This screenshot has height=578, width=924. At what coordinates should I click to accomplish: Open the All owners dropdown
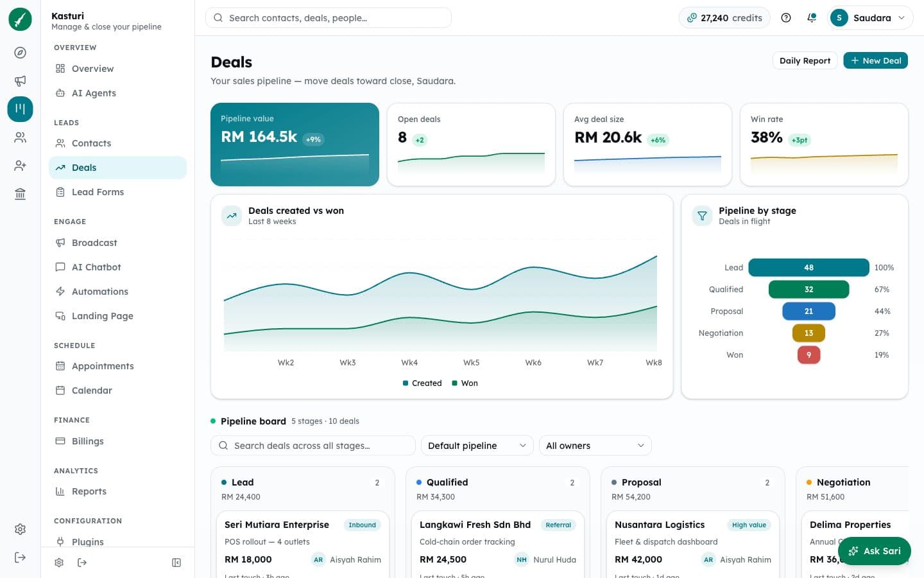pos(595,446)
